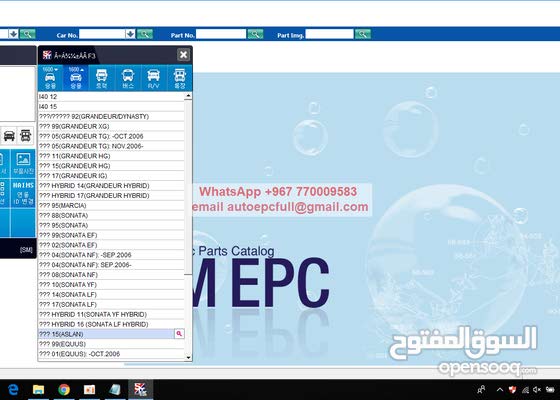Click the model list scroll-down arrow
The width and height of the screenshot is (560, 400).
point(188,357)
